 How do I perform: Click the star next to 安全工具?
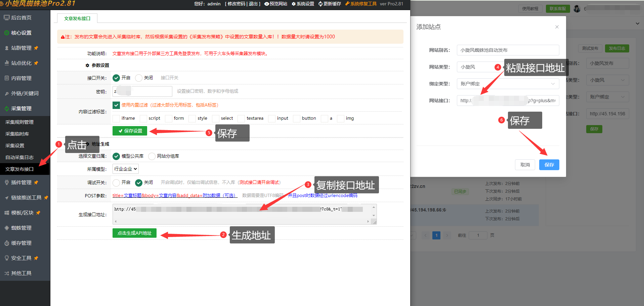click(x=36, y=258)
